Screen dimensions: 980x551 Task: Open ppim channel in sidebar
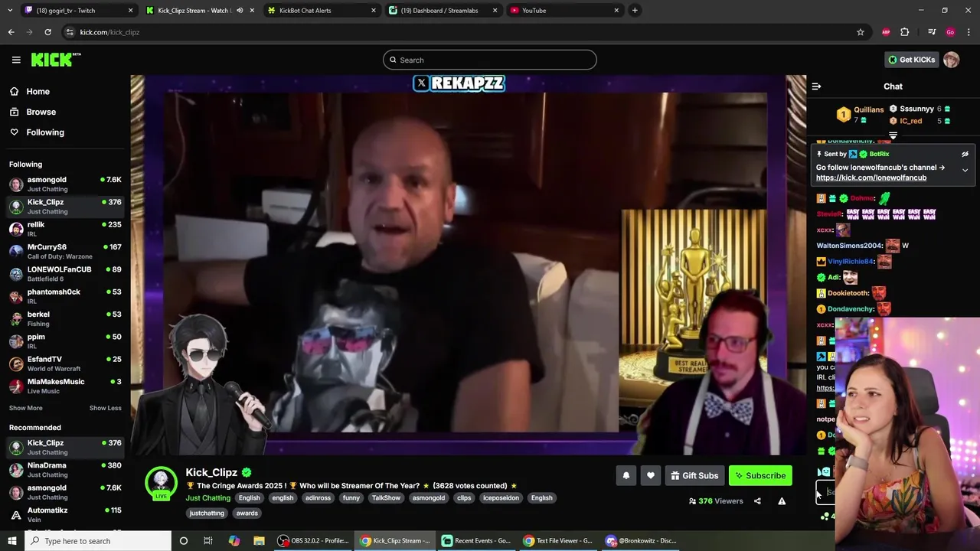click(65, 341)
